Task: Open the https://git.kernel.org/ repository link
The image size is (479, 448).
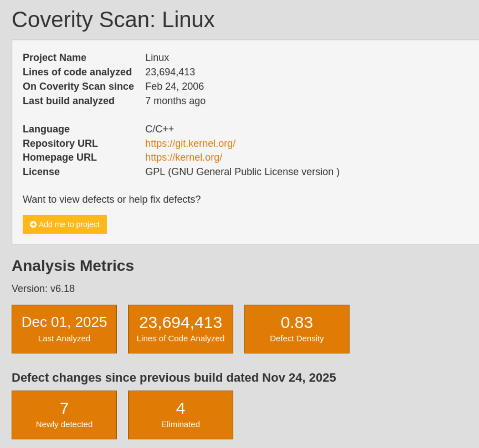Action: (x=190, y=143)
